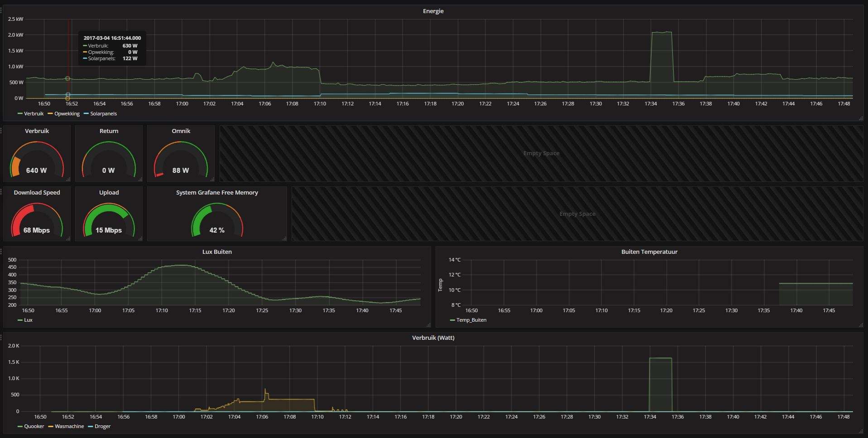This screenshot has height=438, width=868.
Task: Click the 17:34 time label on Energie axis
Action: click(x=651, y=104)
